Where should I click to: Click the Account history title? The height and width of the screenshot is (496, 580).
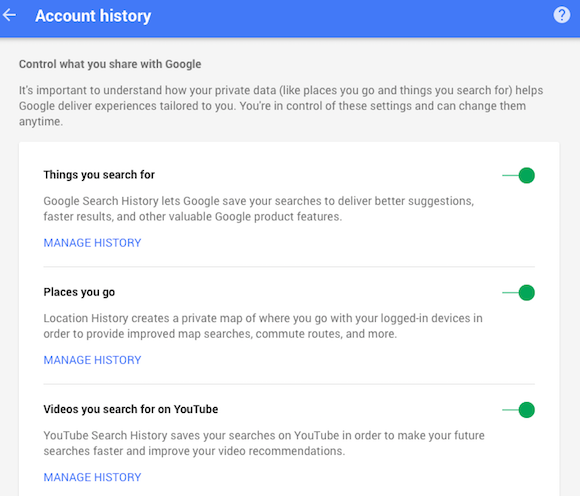(93, 16)
